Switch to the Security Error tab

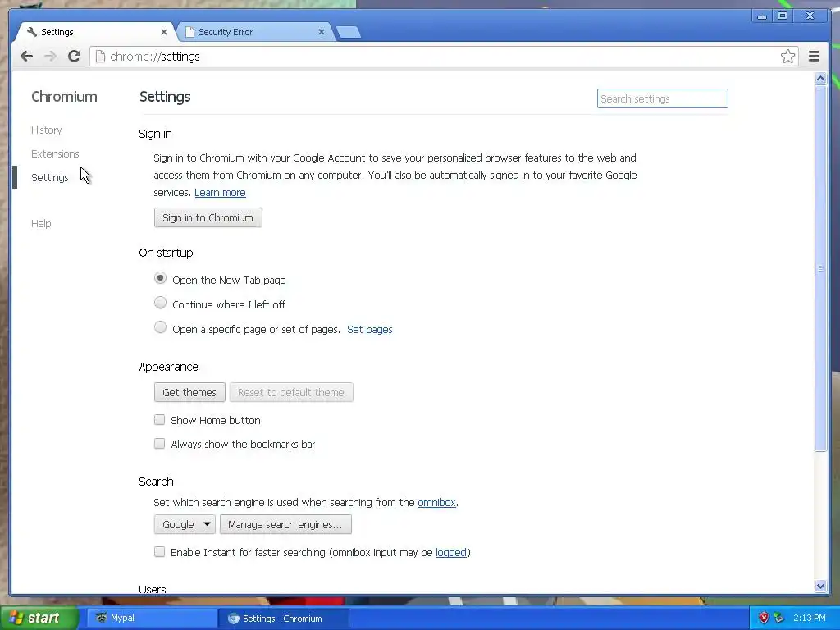[x=254, y=32]
